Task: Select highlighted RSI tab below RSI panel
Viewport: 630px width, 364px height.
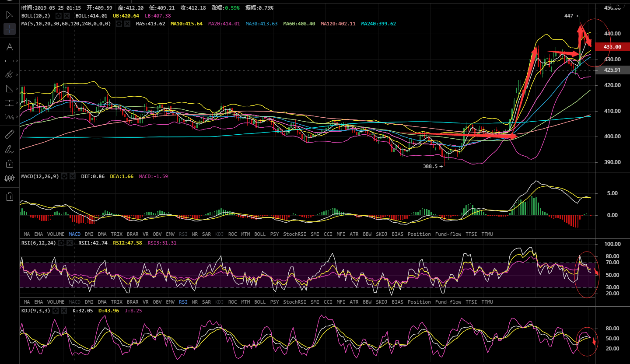Action: tap(183, 302)
